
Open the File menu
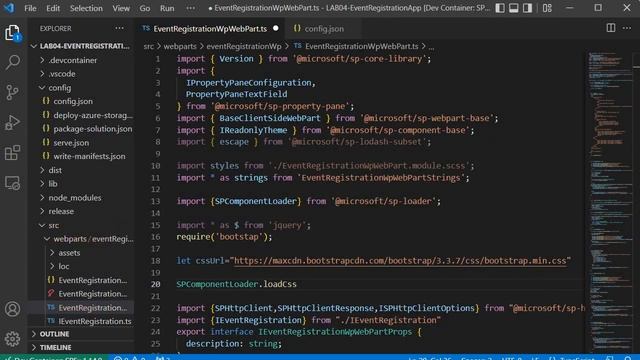[30, 8]
